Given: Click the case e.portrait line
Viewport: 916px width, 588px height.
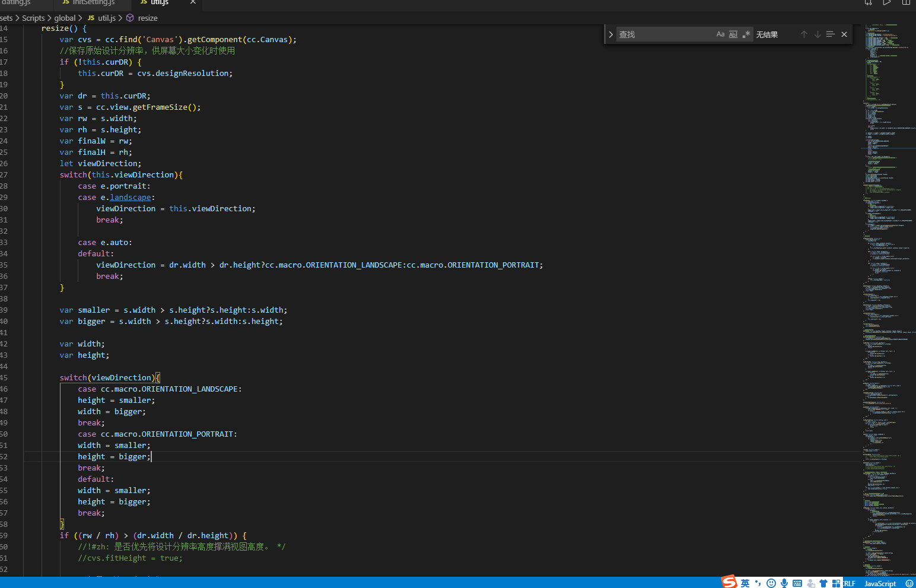Looking at the screenshot, I should point(114,186).
